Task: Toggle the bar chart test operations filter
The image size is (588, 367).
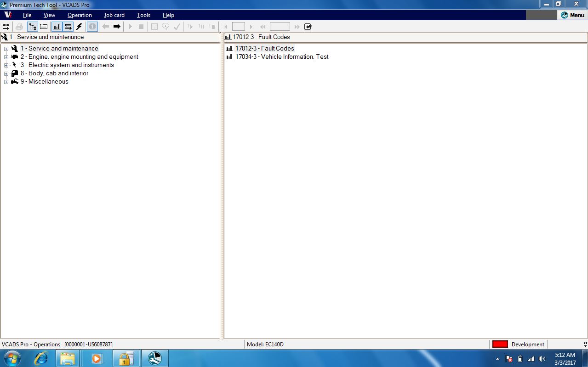Action: point(57,27)
